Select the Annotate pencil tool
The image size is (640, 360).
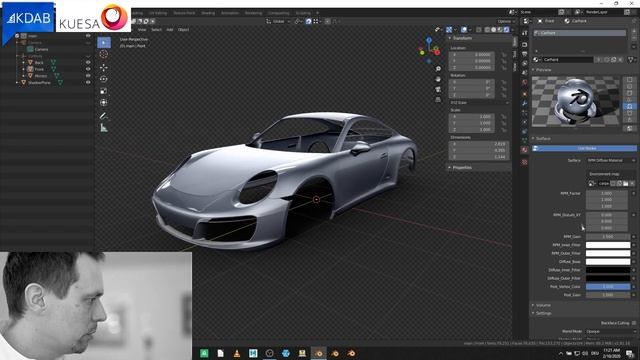pyautogui.click(x=104, y=116)
